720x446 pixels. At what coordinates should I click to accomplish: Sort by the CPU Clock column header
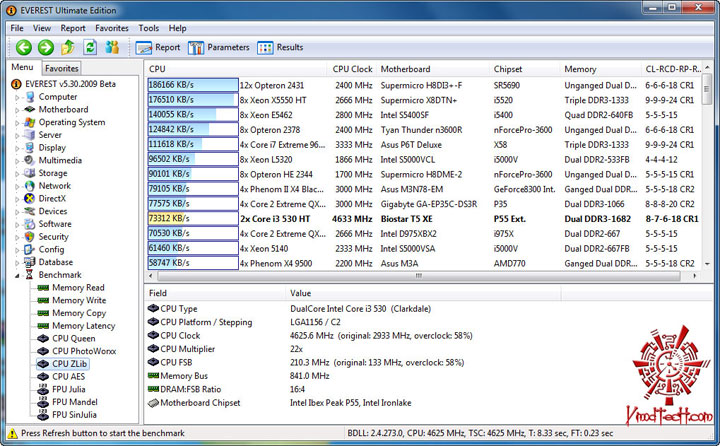352,69
